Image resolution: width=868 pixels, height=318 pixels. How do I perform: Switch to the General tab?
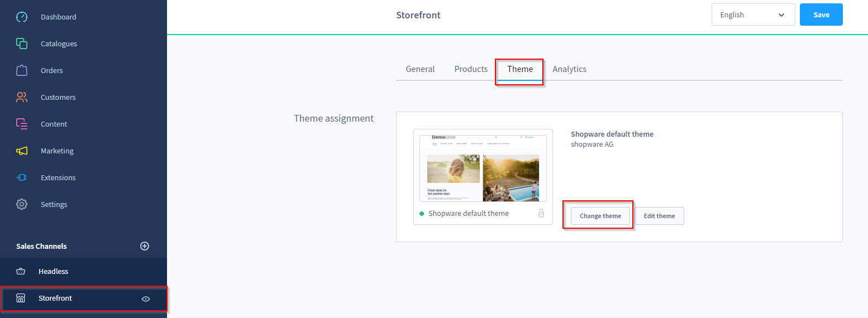coord(420,69)
